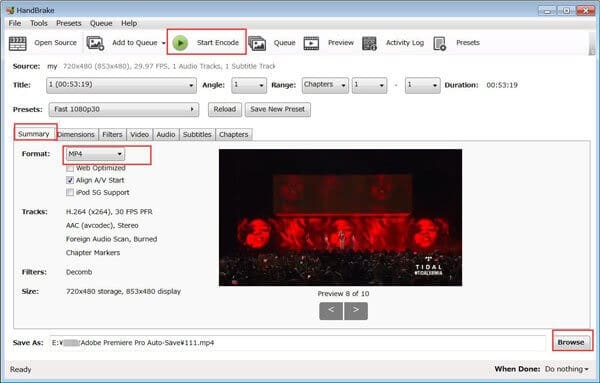Image resolution: width=600 pixels, height=383 pixels.
Task: Open the Queue via its stacked images icon
Action: [x=257, y=43]
